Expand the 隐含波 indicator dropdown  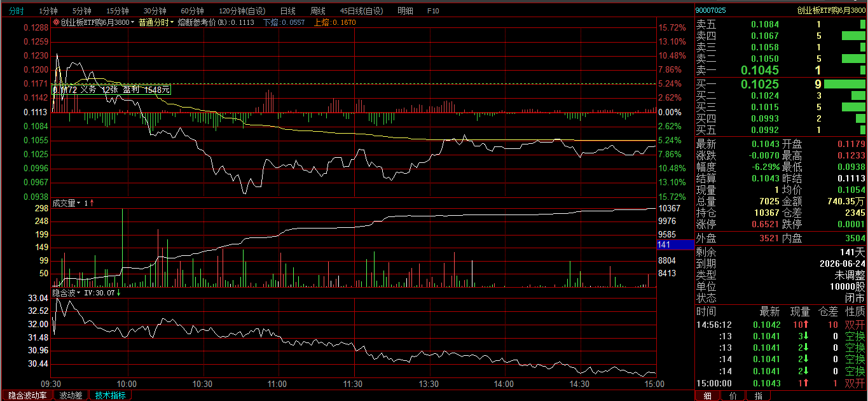click(x=66, y=293)
